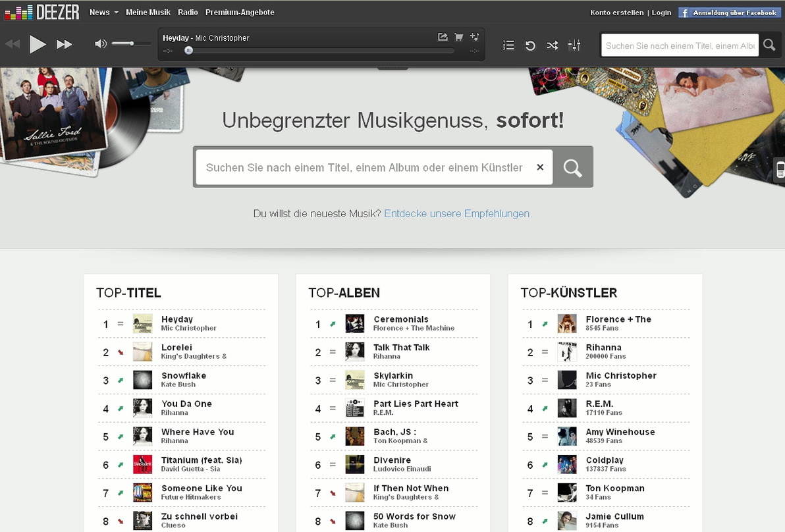Click the Amy Winehouse artist thumbnail
Viewport: 785px width, 532px height.
pyautogui.click(x=567, y=436)
